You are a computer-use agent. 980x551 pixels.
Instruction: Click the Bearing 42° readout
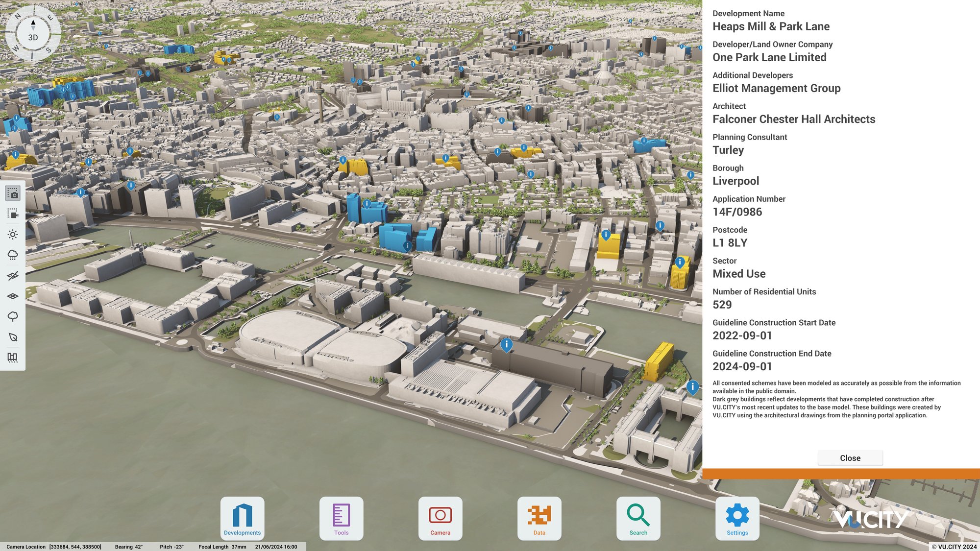coord(129,547)
